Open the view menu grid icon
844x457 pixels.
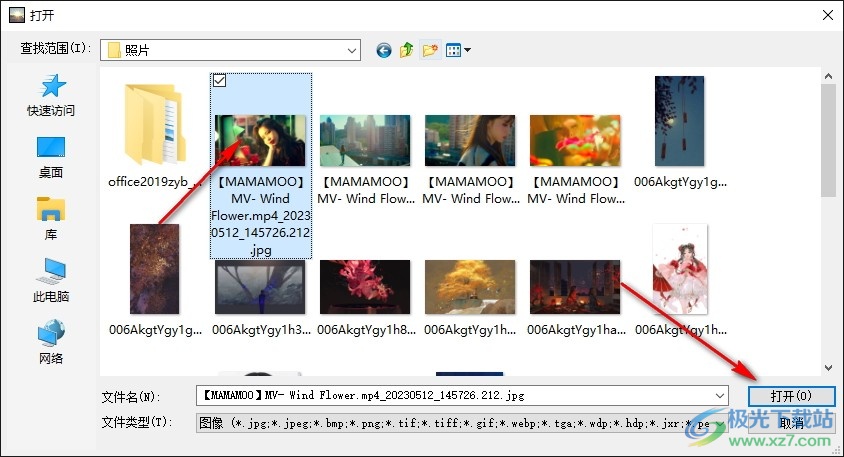(x=453, y=50)
